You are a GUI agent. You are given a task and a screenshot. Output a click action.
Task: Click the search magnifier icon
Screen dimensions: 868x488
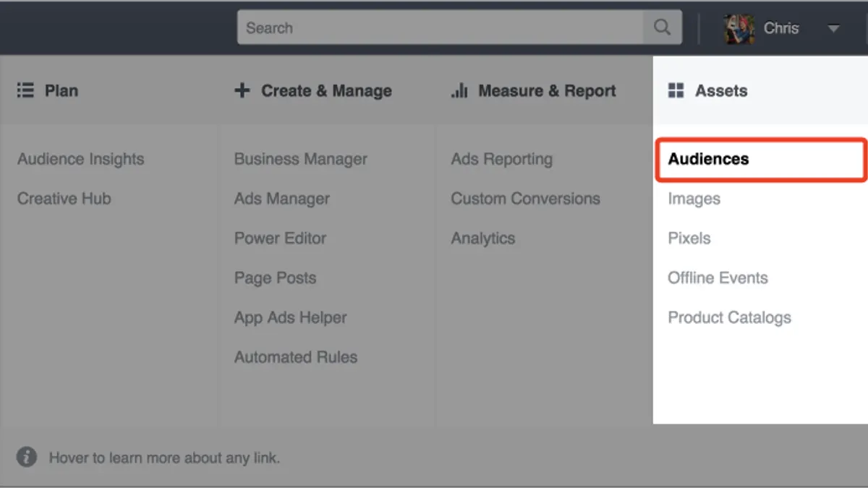click(x=662, y=27)
